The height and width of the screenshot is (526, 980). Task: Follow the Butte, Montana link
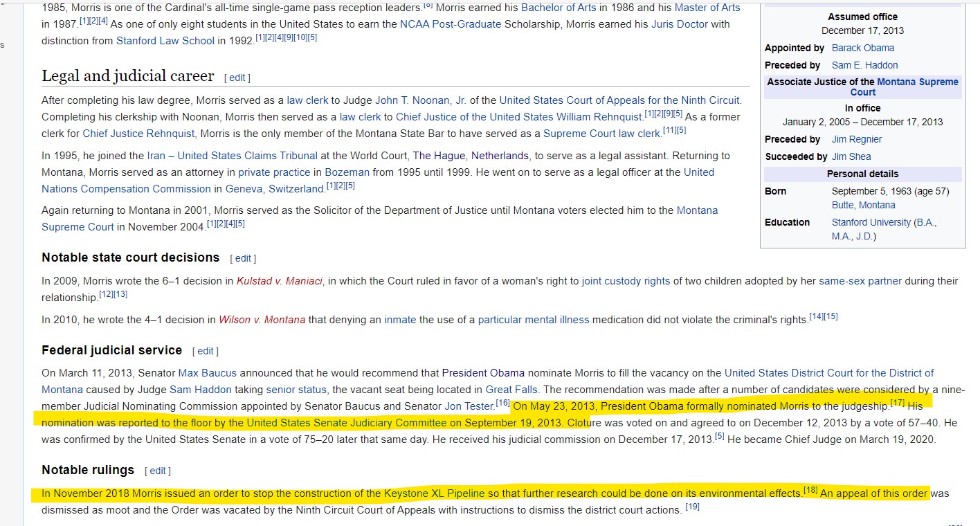863,205
